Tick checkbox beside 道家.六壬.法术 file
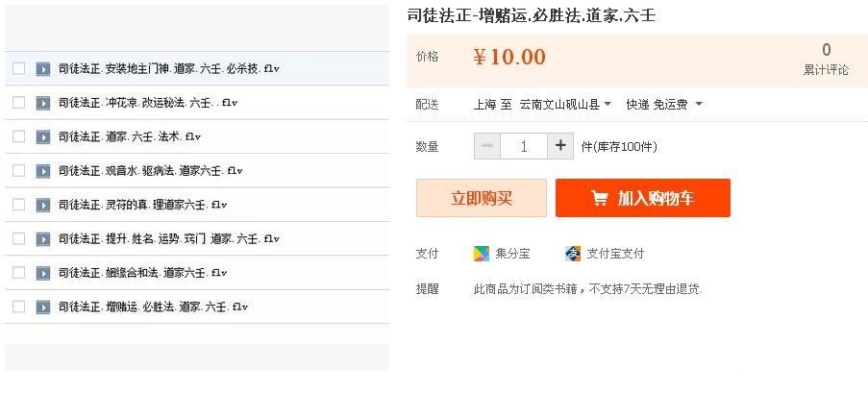Viewport: 868px width, 393px height. pyautogui.click(x=18, y=136)
